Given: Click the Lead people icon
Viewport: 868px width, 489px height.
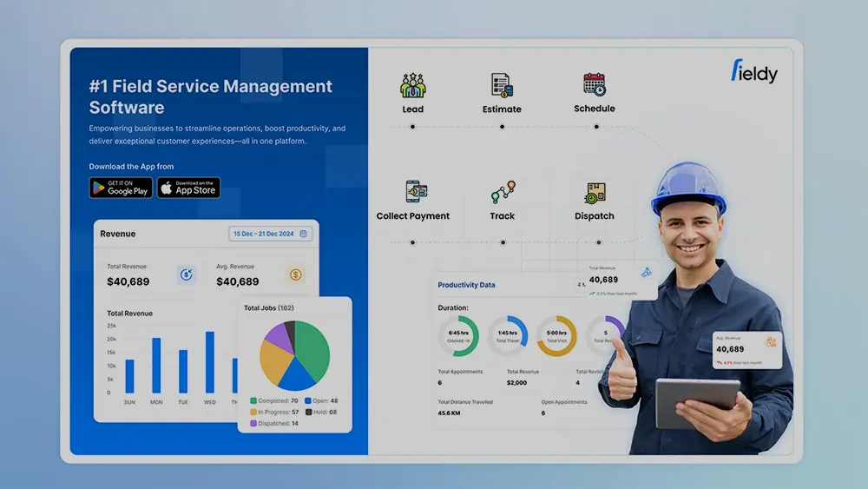Looking at the screenshot, I should pyautogui.click(x=413, y=86).
